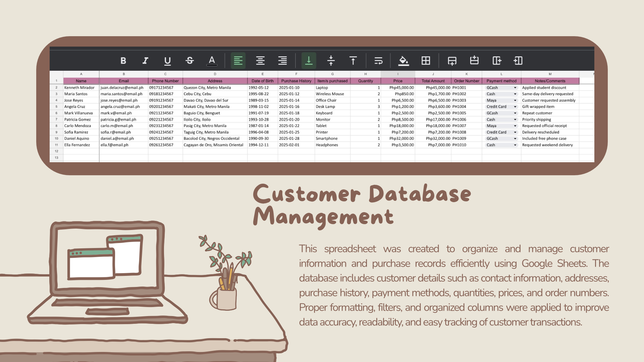Apply strikethrough formatting
Image resolution: width=644 pixels, height=362 pixels.
coord(190,61)
